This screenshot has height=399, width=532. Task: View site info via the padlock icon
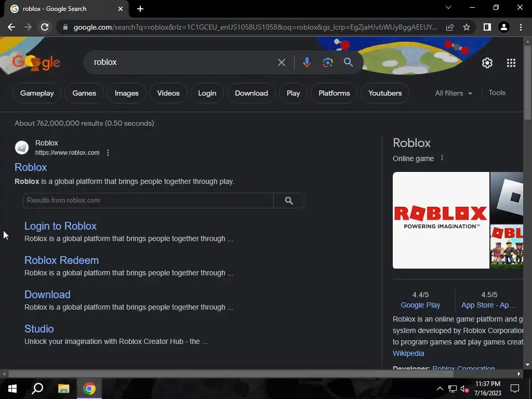pyautogui.click(x=65, y=27)
